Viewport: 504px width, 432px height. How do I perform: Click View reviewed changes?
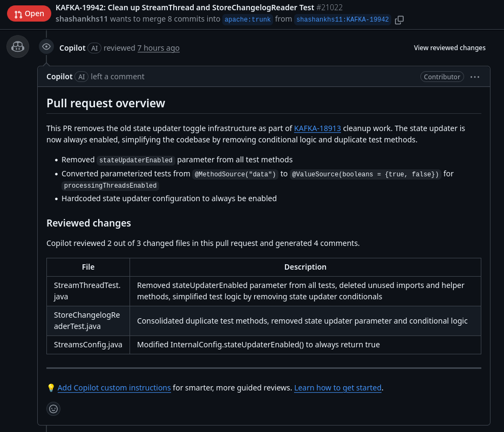(449, 48)
